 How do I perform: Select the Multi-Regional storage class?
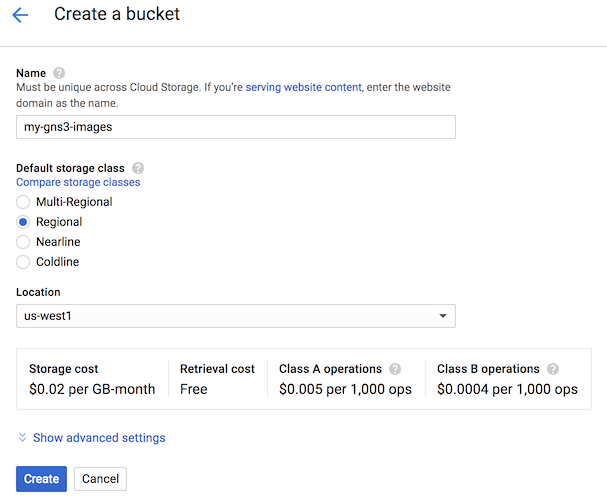pos(24,202)
